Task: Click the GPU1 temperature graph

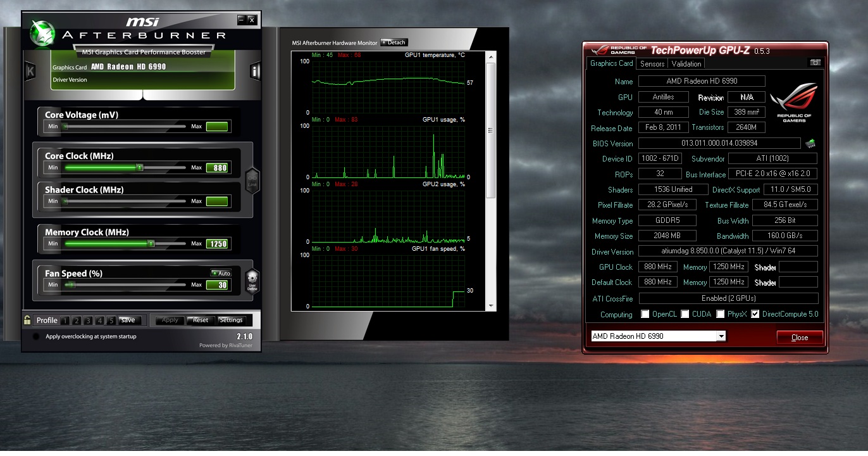Action: [x=388, y=86]
